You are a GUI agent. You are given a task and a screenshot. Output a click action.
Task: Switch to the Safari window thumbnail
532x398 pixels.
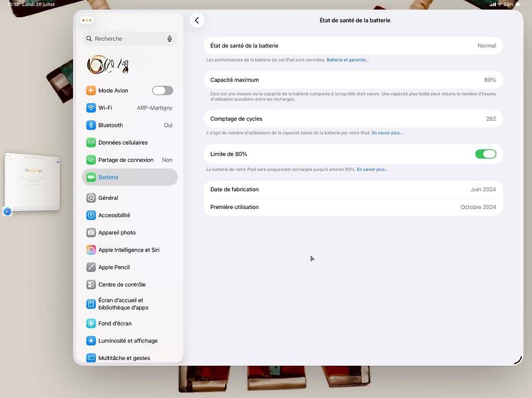[x=32, y=182]
